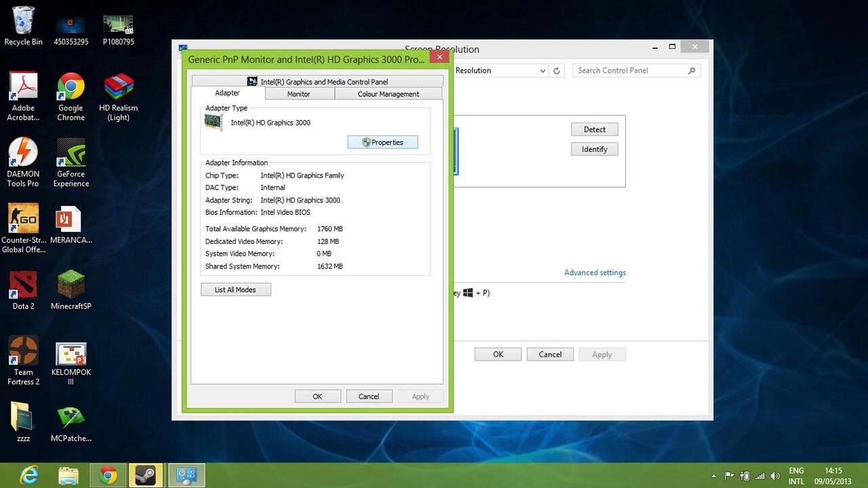Click OK in Screen Resolution window
This screenshot has height=488, width=868.
tap(498, 354)
